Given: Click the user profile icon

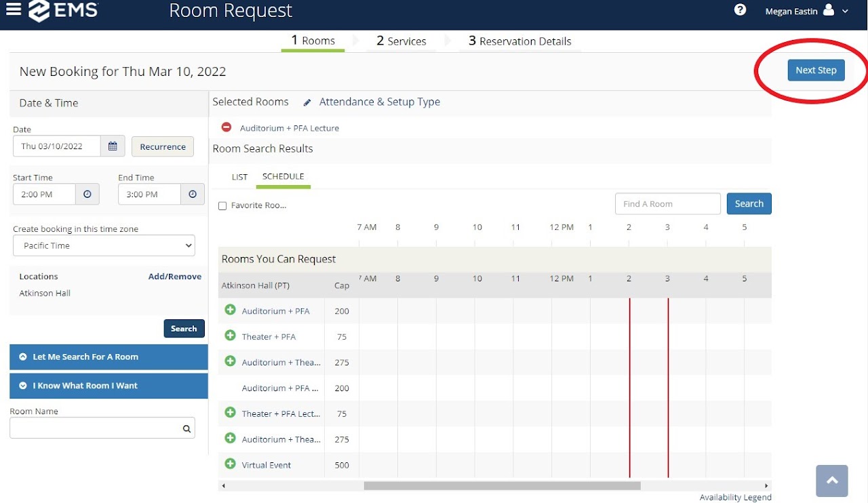Looking at the screenshot, I should (828, 10).
